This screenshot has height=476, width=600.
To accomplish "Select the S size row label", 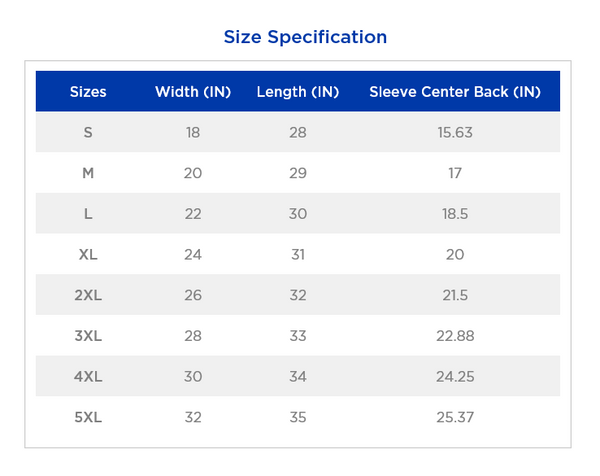I will (88, 132).
